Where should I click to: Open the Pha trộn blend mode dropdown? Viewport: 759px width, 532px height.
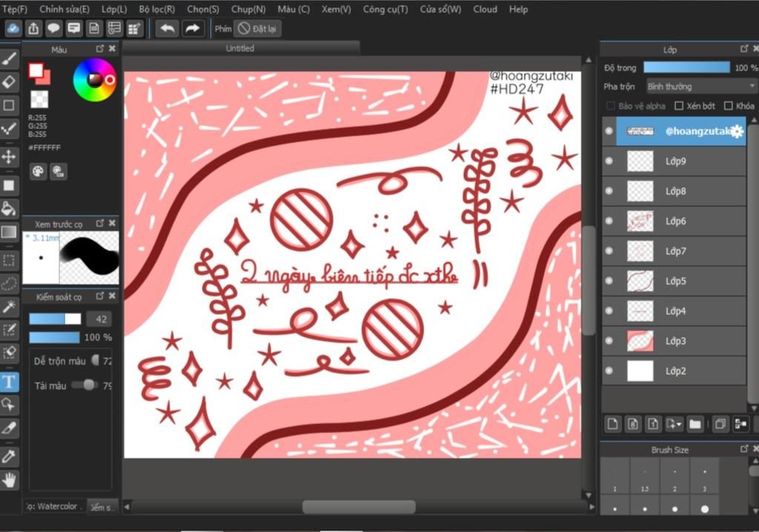click(700, 87)
